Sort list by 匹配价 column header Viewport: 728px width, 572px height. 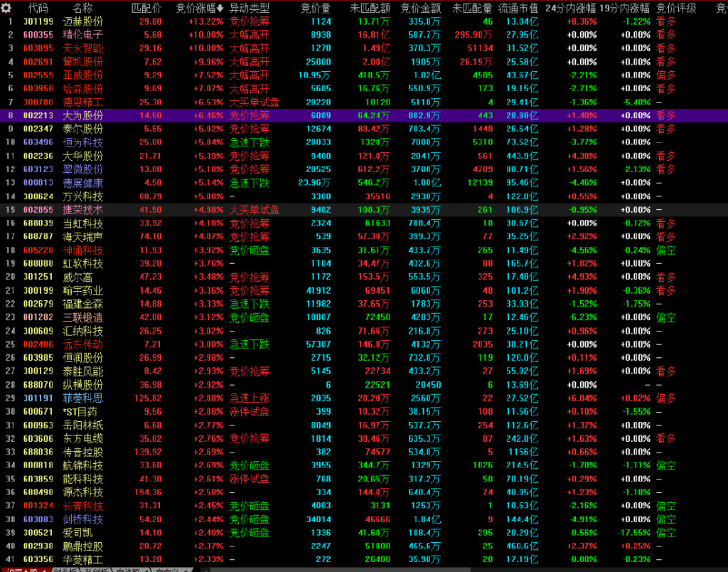[x=146, y=8]
